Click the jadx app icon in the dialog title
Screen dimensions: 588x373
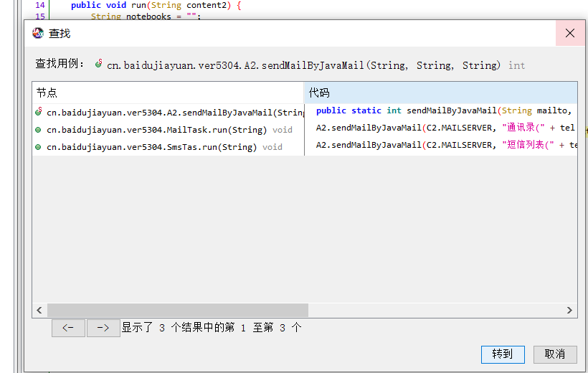coord(38,33)
